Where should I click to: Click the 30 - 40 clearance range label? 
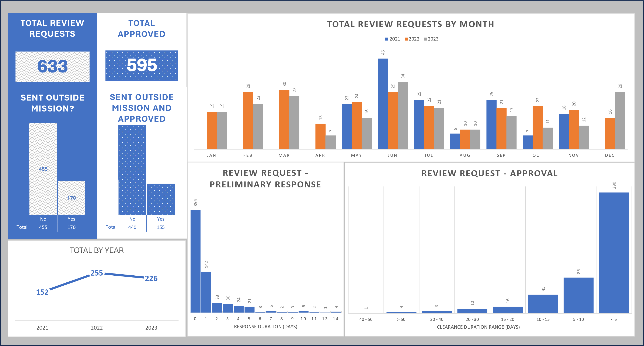coord(437,319)
